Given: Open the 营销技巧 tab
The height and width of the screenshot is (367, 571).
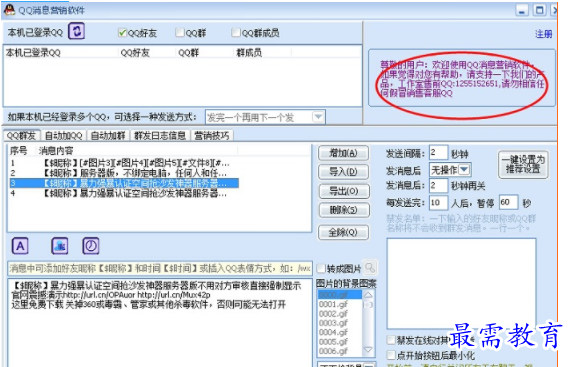Looking at the screenshot, I should pos(212,136).
